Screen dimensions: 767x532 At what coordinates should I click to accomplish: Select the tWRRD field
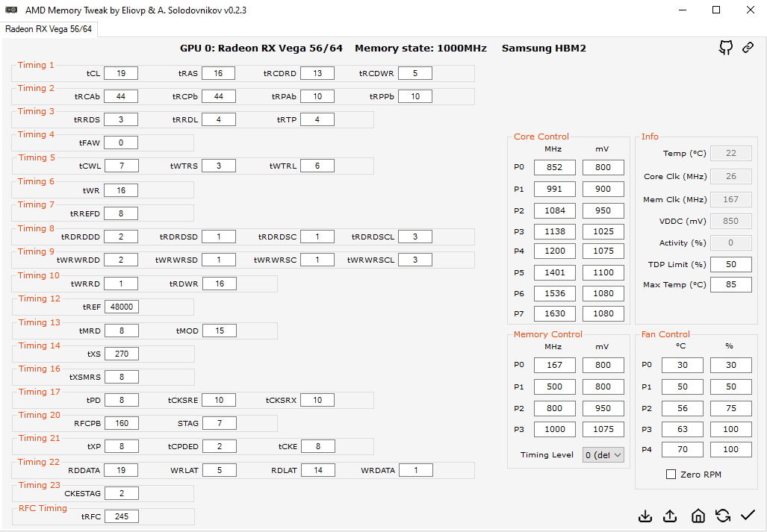click(121, 284)
